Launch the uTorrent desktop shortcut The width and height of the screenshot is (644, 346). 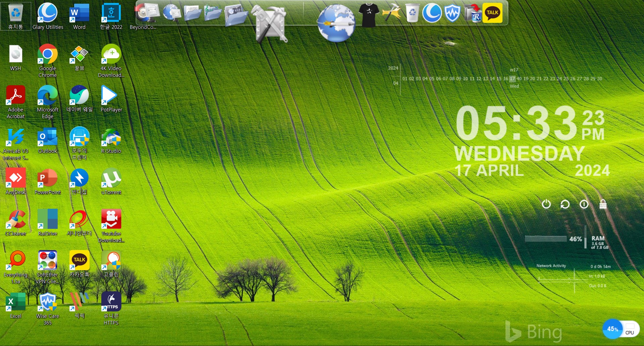pos(111,182)
